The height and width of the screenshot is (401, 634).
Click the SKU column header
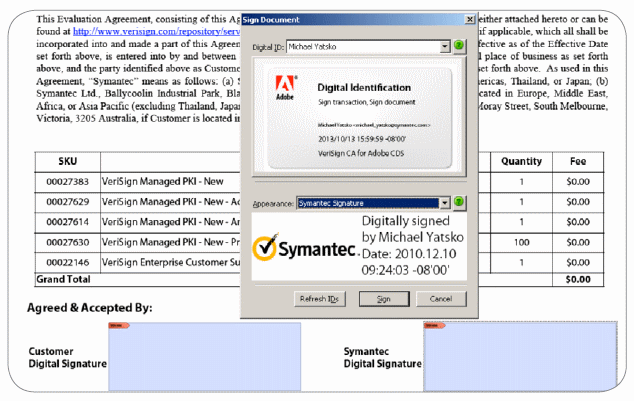click(68, 161)
